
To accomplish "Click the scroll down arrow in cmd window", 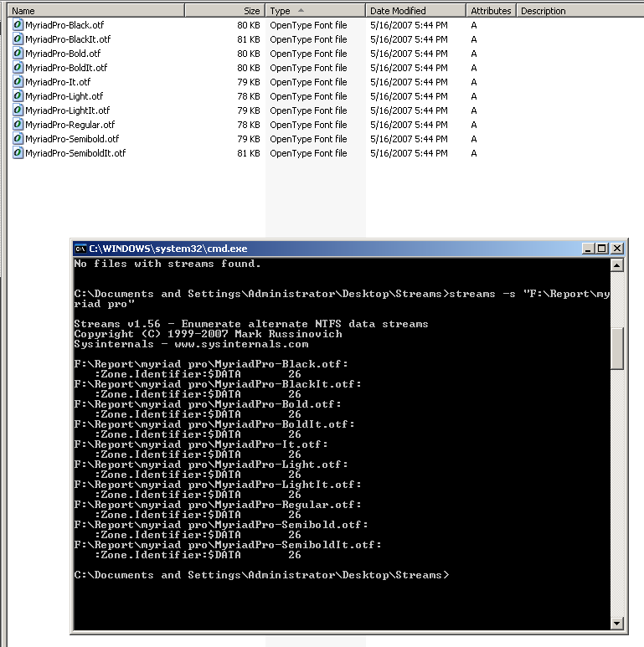I will point(616,624).
